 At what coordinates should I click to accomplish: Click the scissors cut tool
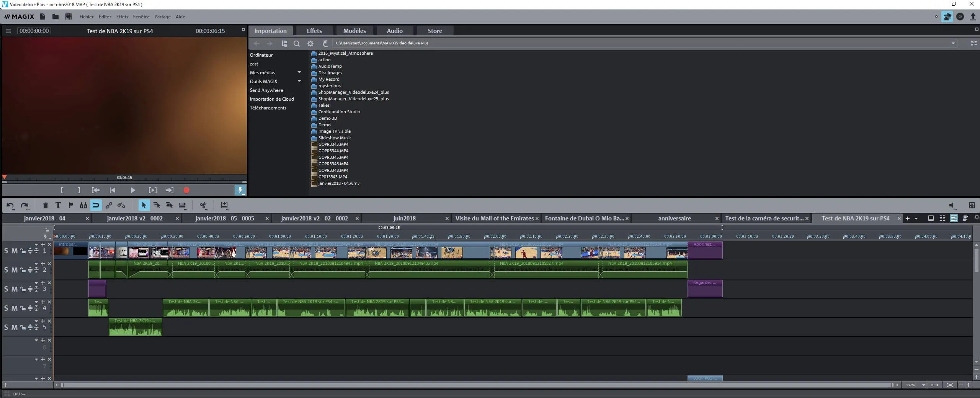pos(203,206)
